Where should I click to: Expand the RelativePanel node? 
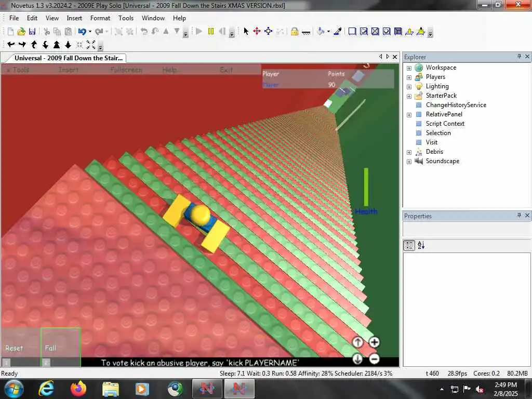(x=409, y=115)
